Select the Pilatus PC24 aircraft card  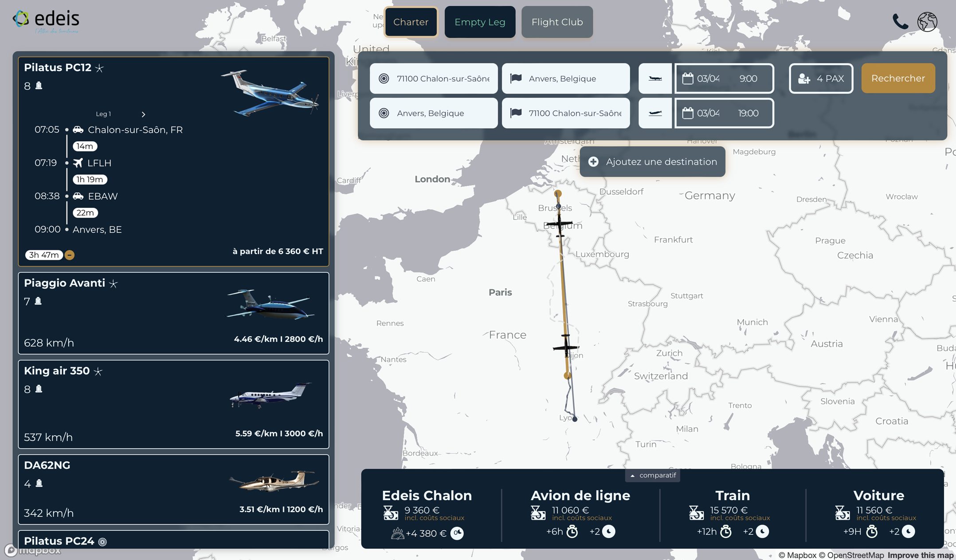(x=173, y=540)
